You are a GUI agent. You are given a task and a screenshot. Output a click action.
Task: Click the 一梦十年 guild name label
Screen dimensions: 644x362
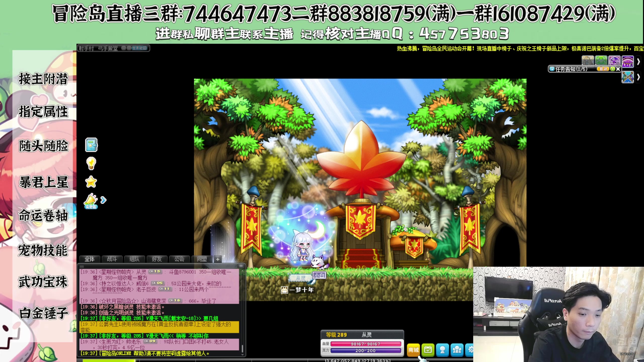(298, 290)
